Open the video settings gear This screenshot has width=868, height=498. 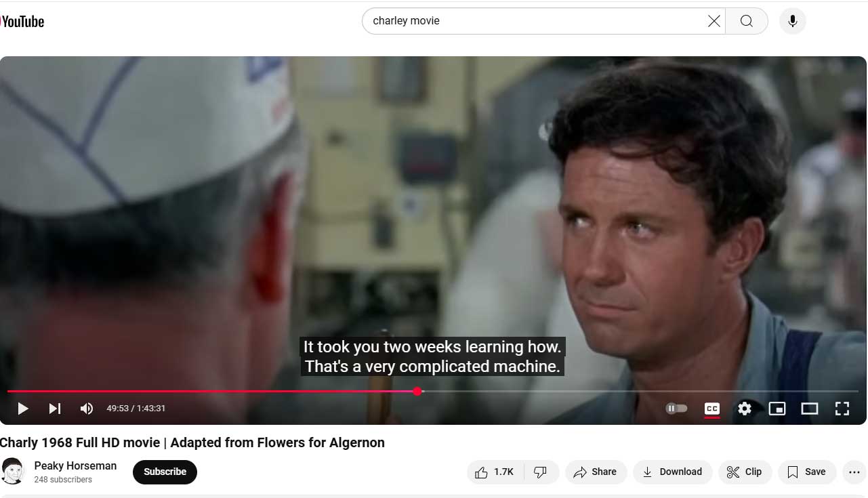pos(745,409)
